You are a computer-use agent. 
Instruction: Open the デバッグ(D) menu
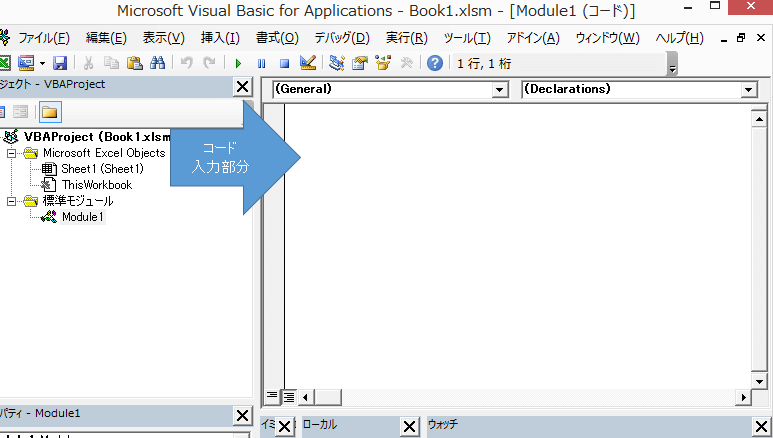pyautogui.click(x=342, y=38)
